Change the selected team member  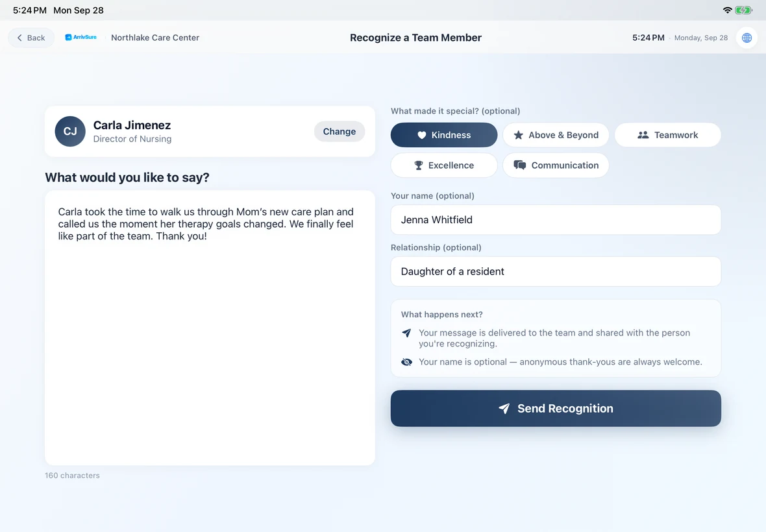[x=339, y=131]
